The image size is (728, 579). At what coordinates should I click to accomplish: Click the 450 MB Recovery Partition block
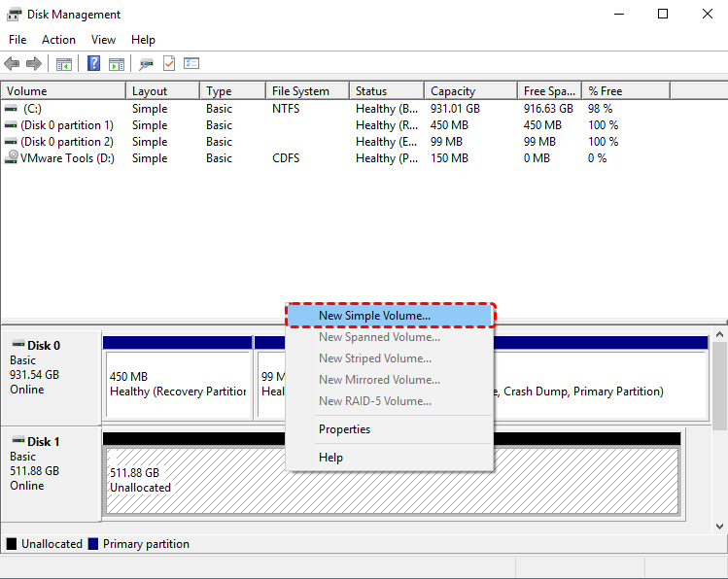tap(177, 384)
